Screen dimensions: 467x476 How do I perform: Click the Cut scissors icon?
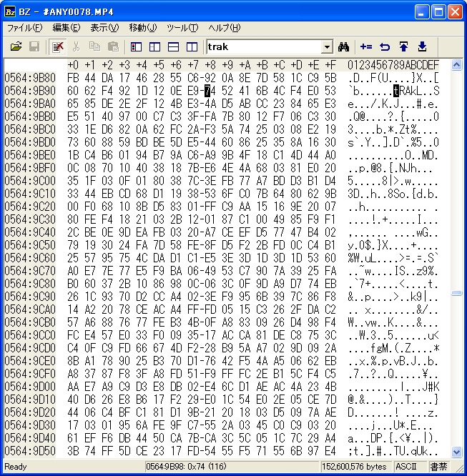point(76,46)
